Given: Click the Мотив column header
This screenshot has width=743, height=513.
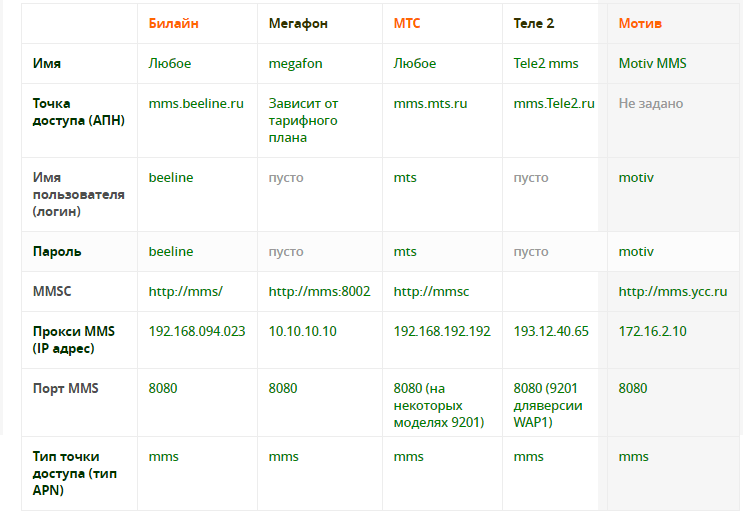Looking at the screenshot, I should click(x=640, y=23).
